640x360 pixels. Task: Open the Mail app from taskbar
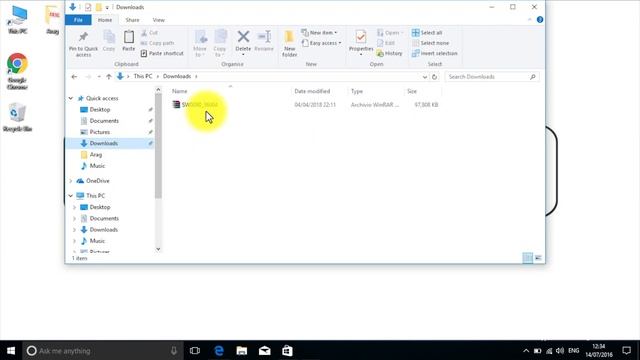click(264, 351)
